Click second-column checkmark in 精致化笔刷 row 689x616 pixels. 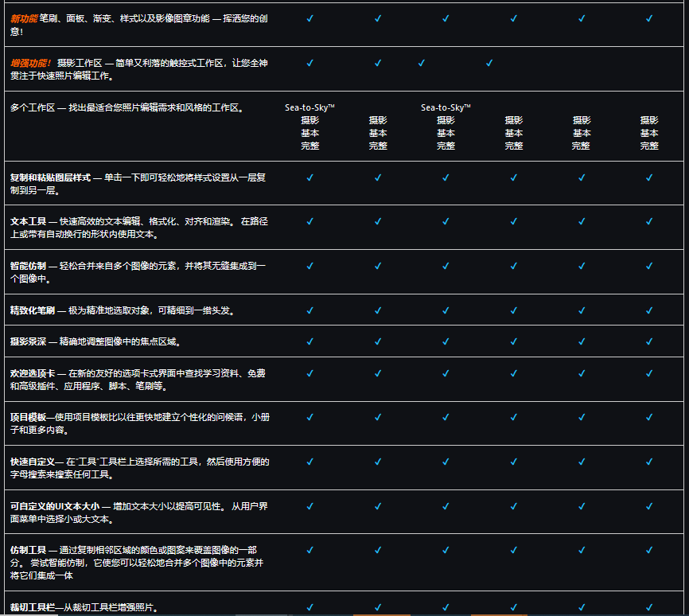tap(378, 310)
